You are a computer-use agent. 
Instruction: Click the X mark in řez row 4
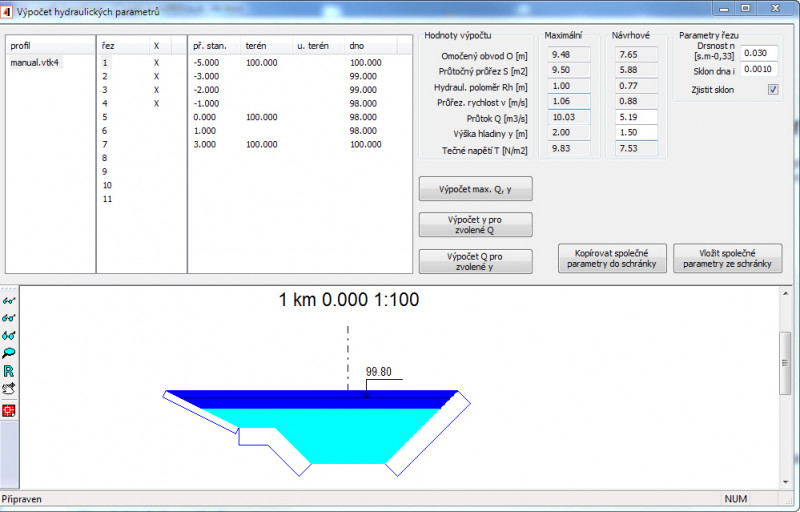[157, 104]
